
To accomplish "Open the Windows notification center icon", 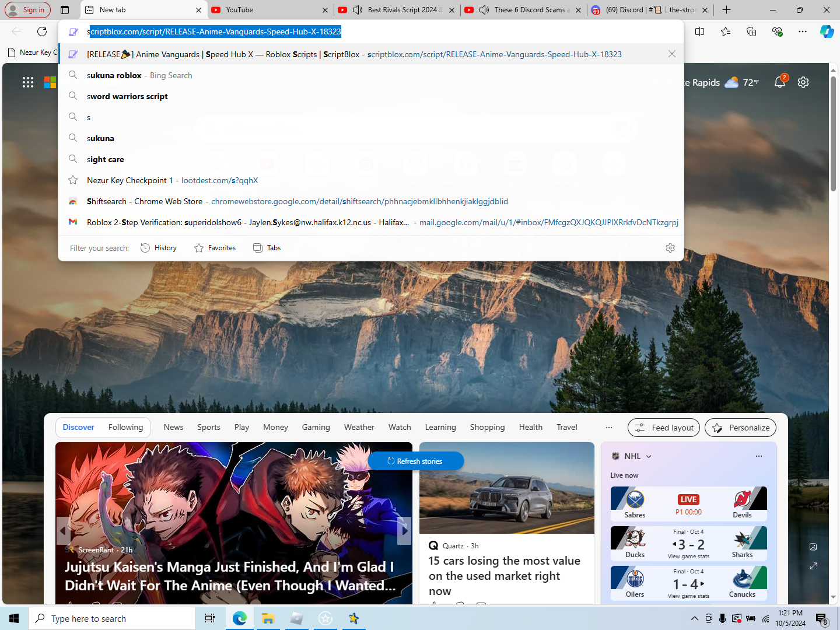I will (x=821, y=618).
